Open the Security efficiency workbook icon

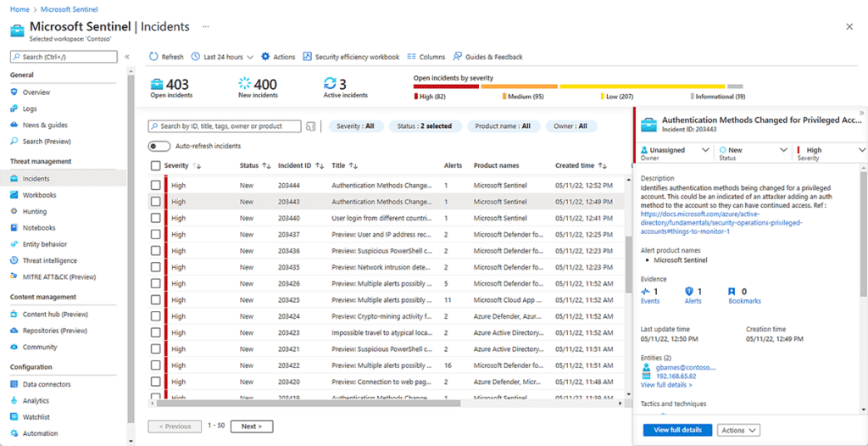(x=307, y=57)
